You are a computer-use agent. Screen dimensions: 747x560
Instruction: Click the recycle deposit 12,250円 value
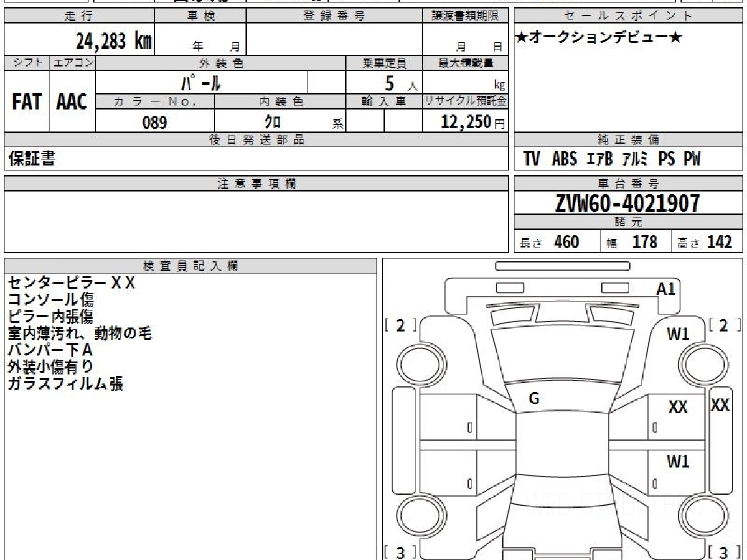(472, 122)
